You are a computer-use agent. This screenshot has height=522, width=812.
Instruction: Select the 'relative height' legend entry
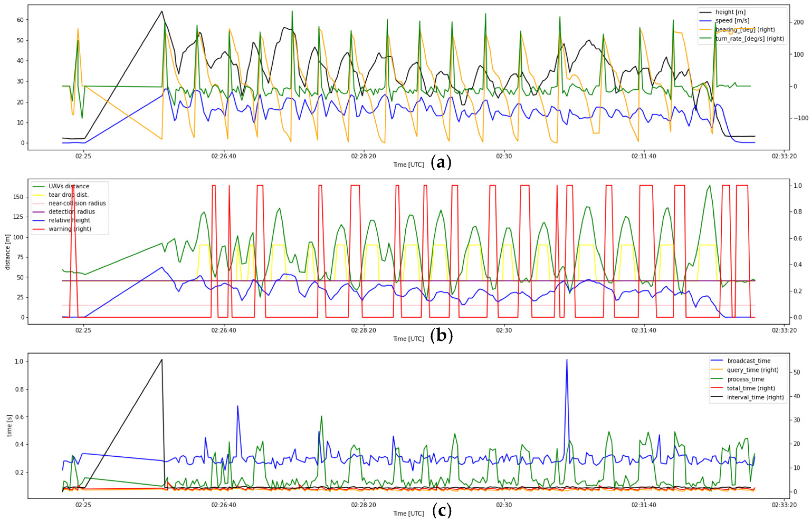point(69,220)
